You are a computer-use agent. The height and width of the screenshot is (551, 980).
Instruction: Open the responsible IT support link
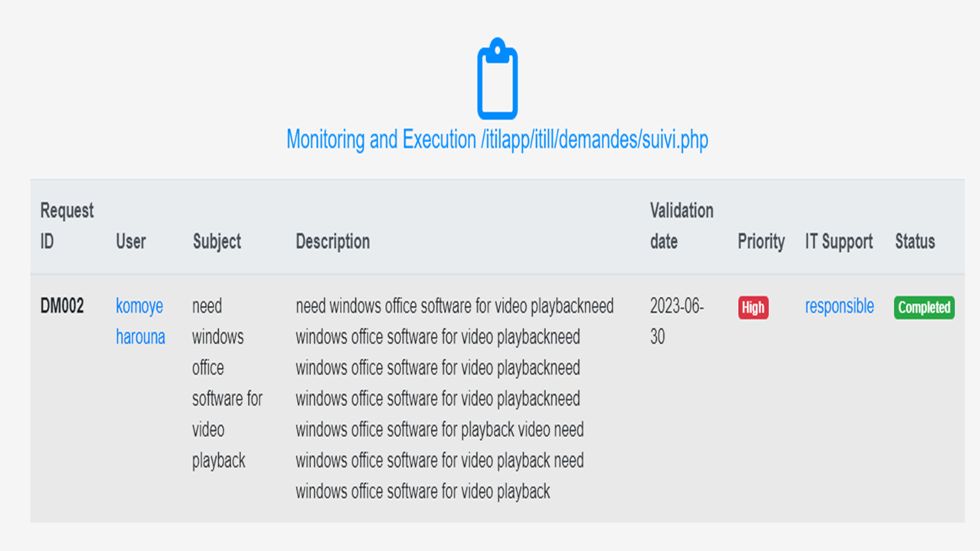pos(839,306)
